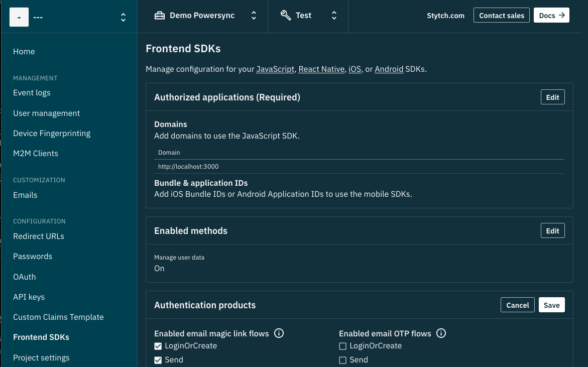Open the Test environment dropdown
588x367 pixels.
[x=334, y=16]
